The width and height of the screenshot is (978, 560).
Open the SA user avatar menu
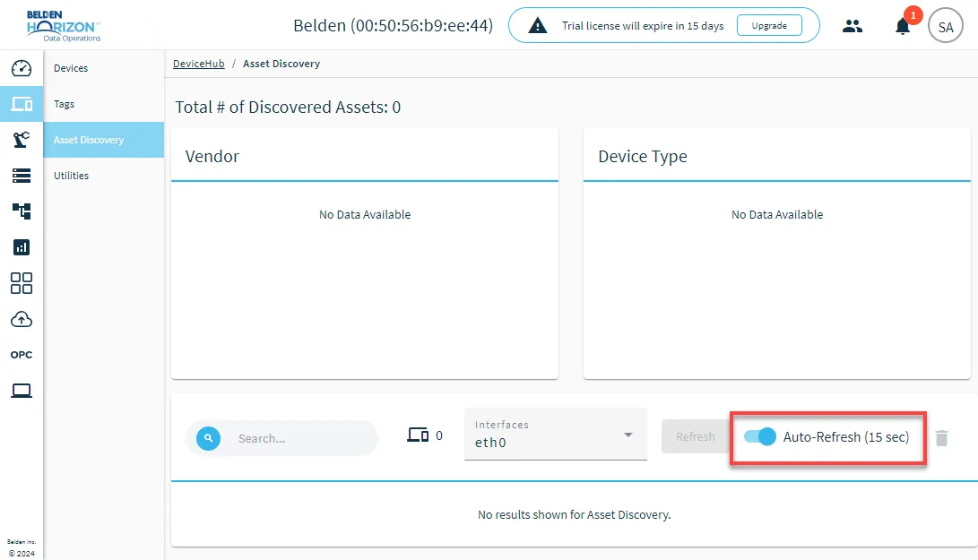pyautogui.click(x=946, y=27)
